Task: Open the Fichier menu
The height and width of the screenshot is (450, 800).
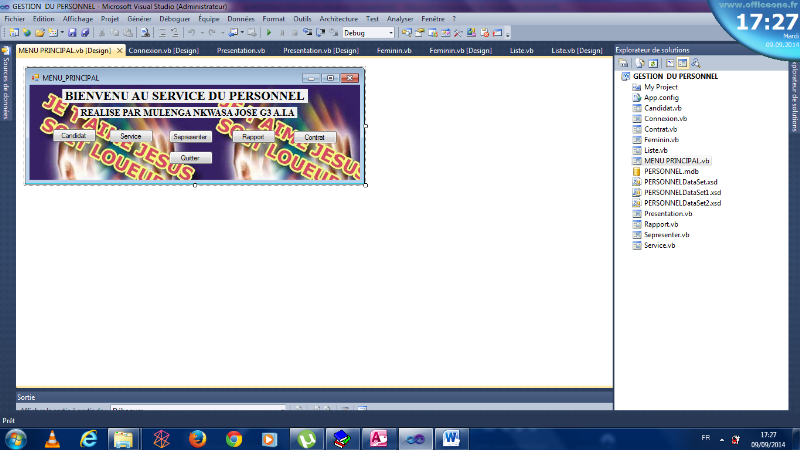Action: pyautogui.click(x=14, y=19)
